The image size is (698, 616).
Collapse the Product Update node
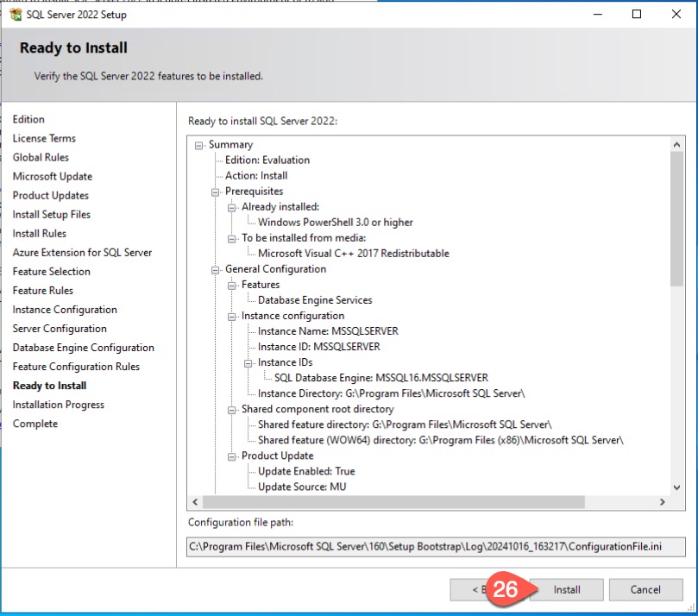(x=232, y=456)
